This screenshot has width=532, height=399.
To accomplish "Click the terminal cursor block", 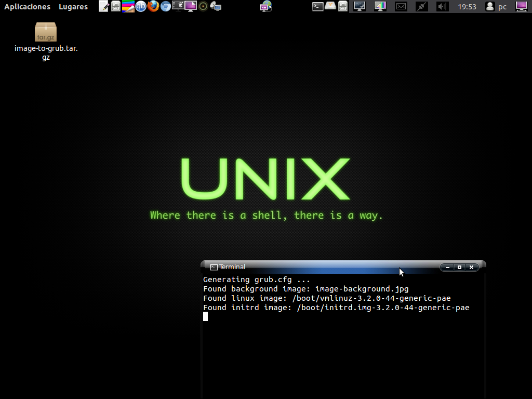I will pyautogui.click(x=206, y=316).
